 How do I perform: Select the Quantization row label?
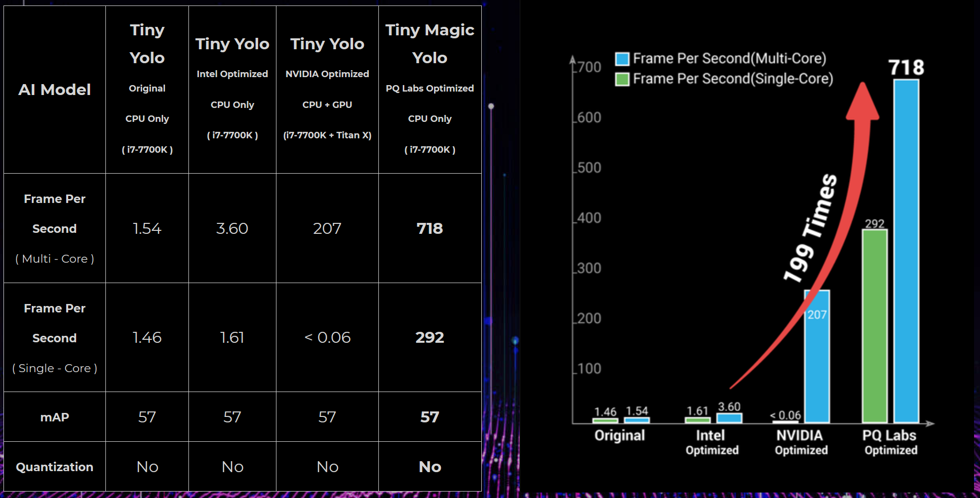55,467
